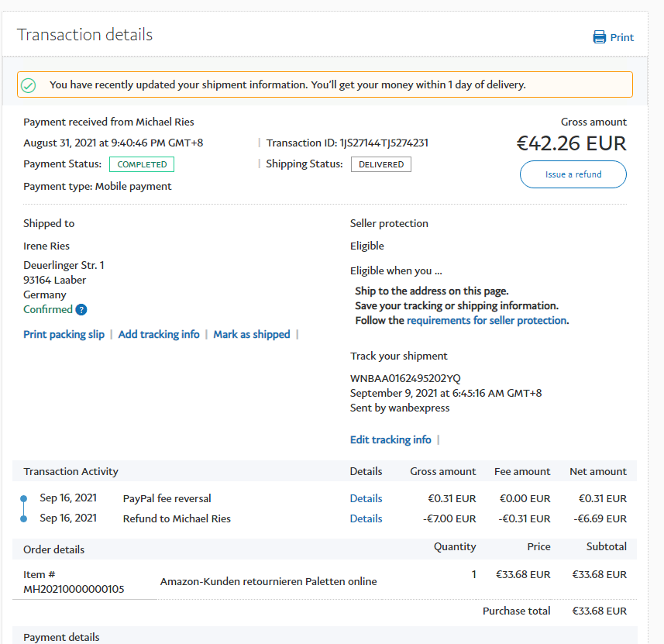This screenshot has height=644, width=664.
Task: Click Edit tracking info link
Action: [x=390, y=440]
